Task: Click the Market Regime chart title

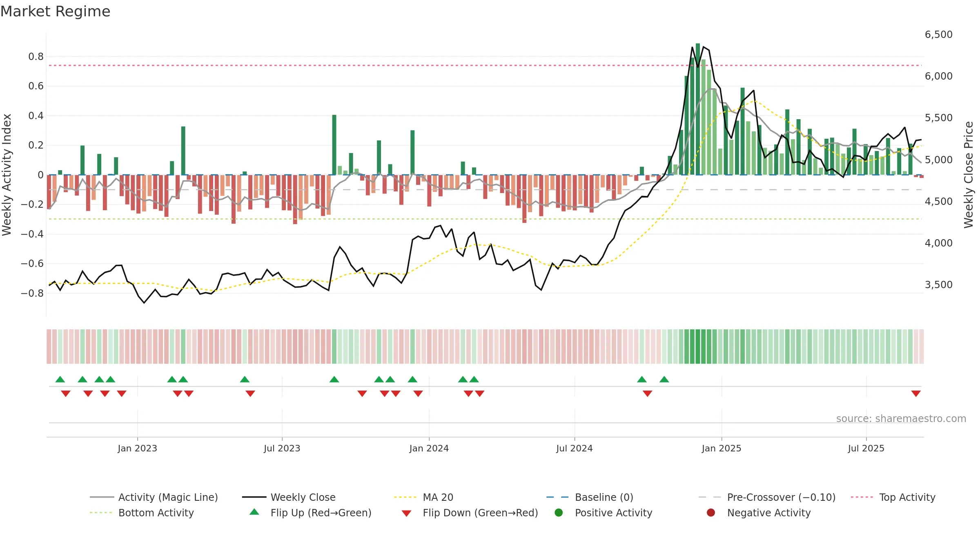Action: coord(55,11)
